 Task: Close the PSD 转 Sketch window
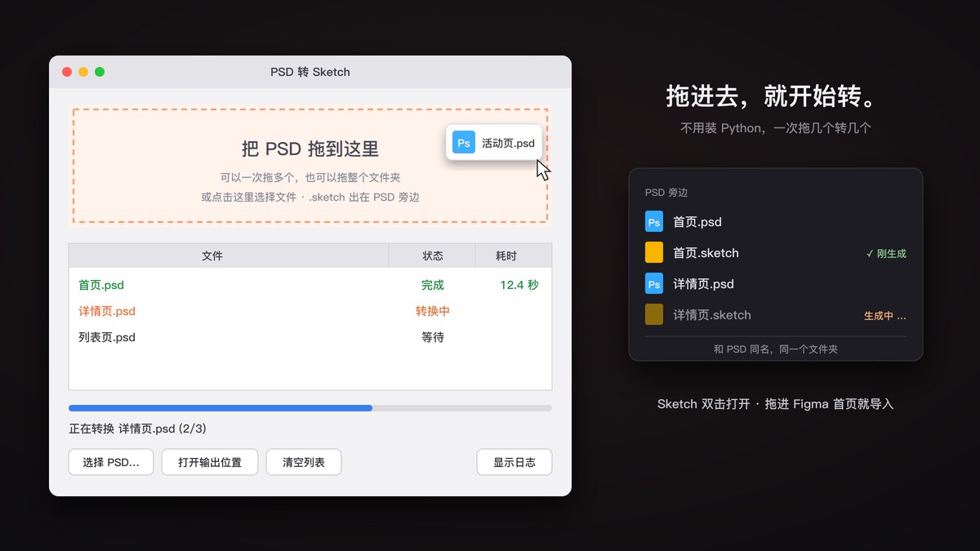(x=67, y=72)
